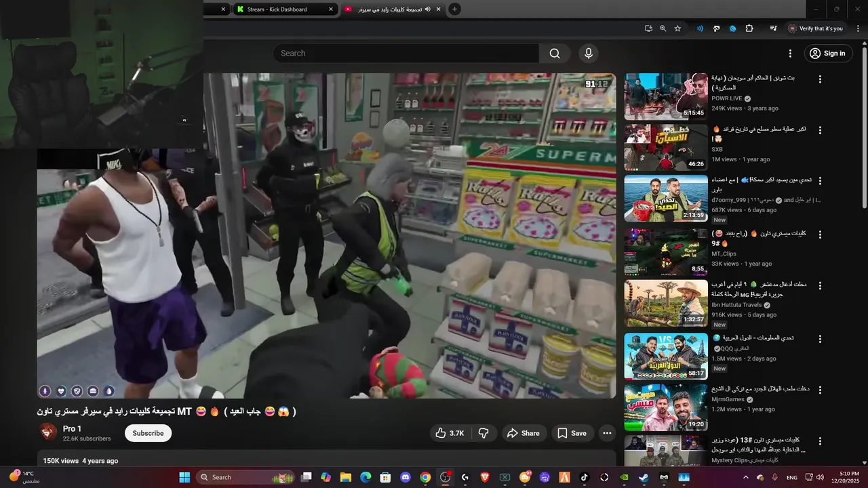The width and height of the screenshot is (868, 488).
Task: Open the Extensions puzzle-piece icon
Action: click(x=749, y=28)
